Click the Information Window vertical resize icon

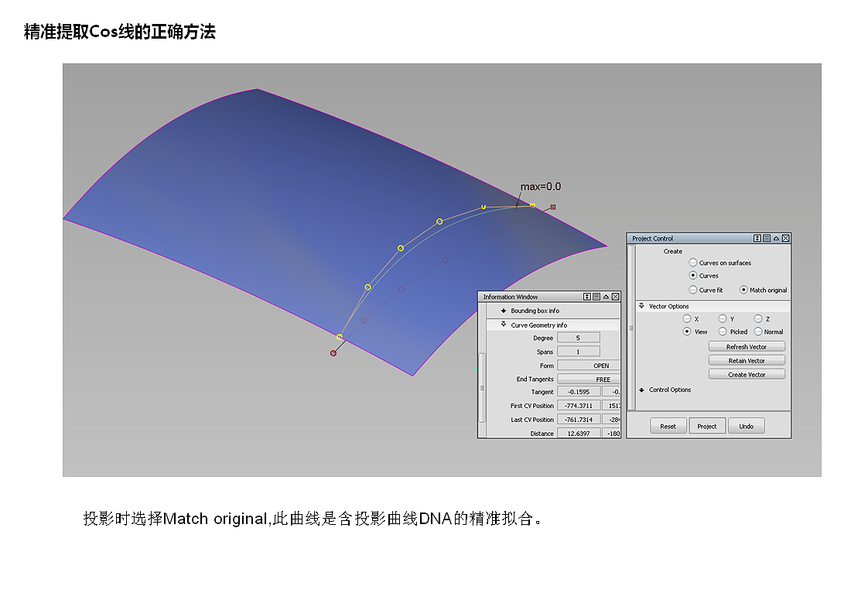pos(586,297)
